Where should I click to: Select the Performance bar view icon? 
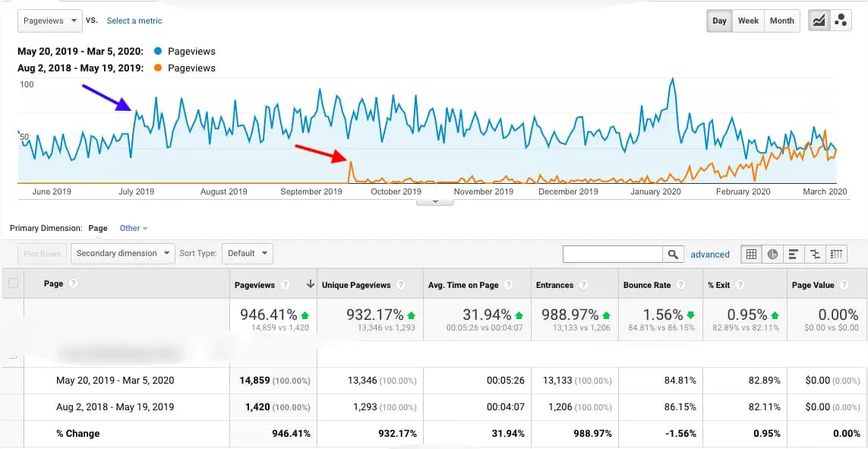pos(794,254)
